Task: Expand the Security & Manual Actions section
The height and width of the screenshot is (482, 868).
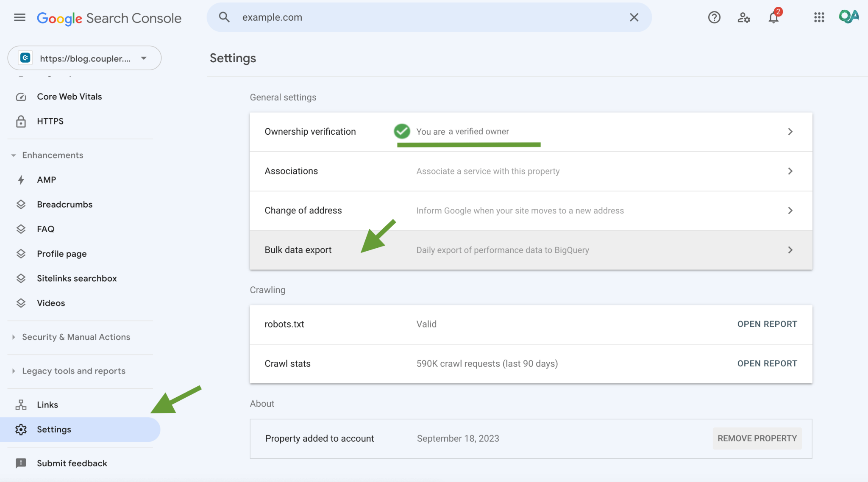Action: (x=13, y=337)
